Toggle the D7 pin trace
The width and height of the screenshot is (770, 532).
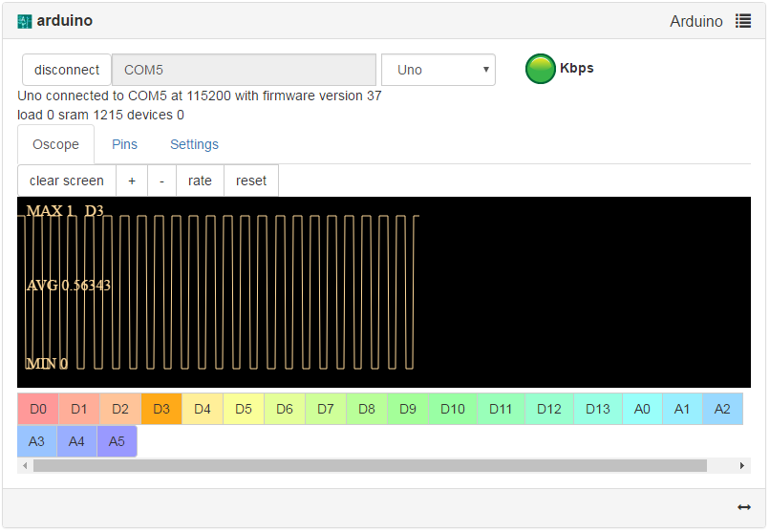[x=326, y=409]
